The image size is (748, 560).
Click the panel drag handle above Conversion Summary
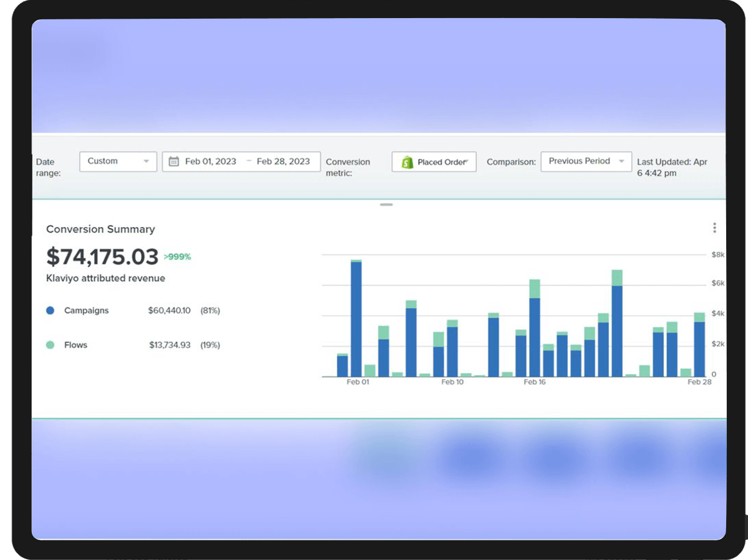pyautogui.click(x=386, y=205)
